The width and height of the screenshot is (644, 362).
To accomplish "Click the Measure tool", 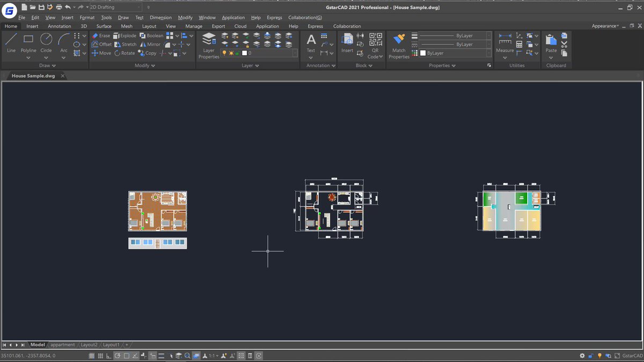I will [x=505, y=43].
